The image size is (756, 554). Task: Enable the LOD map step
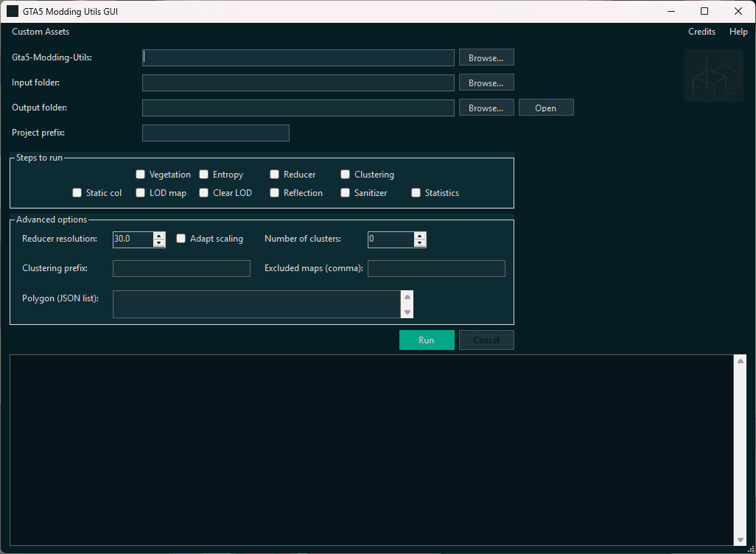140,192
